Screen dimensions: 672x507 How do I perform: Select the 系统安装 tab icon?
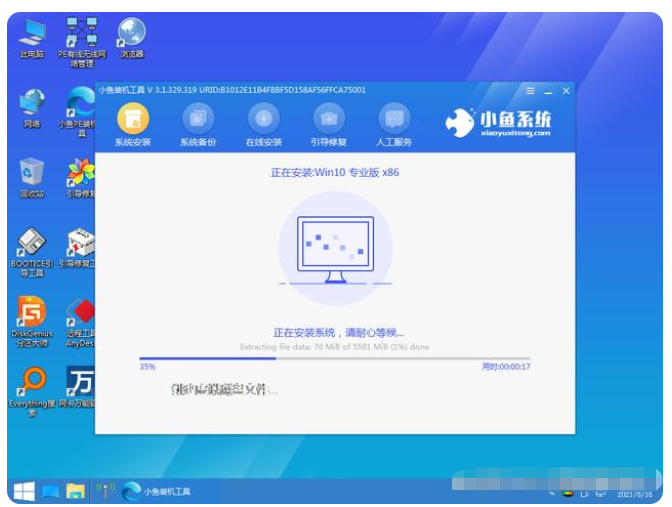(132, 119)
